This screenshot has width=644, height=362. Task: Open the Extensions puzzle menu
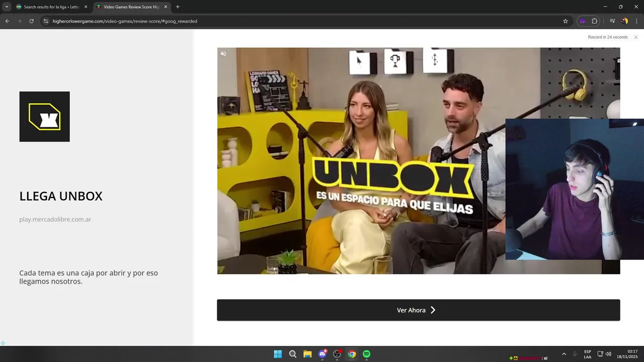point(595,21)
